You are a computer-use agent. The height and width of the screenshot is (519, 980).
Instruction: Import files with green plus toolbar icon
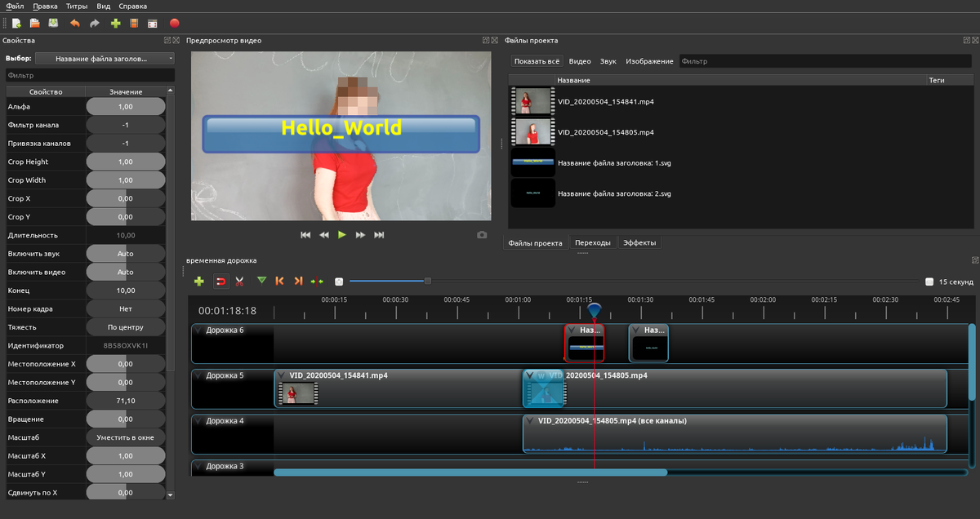pos(115,23)
